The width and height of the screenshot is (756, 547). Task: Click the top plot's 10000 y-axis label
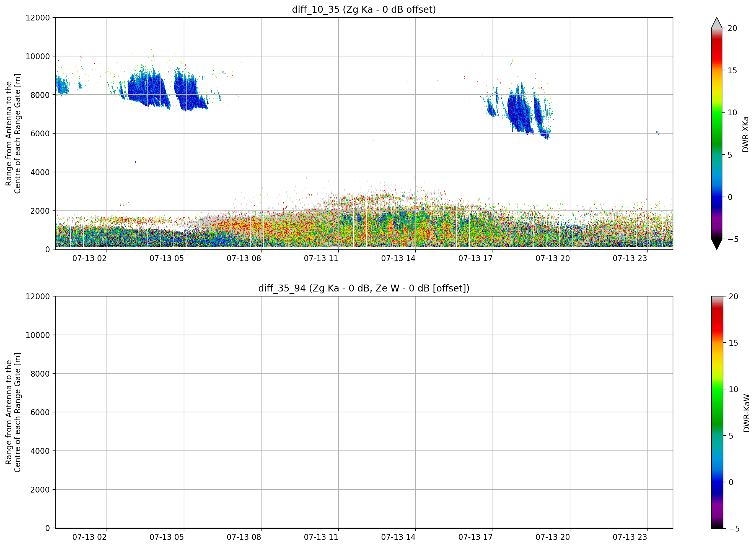38,56
